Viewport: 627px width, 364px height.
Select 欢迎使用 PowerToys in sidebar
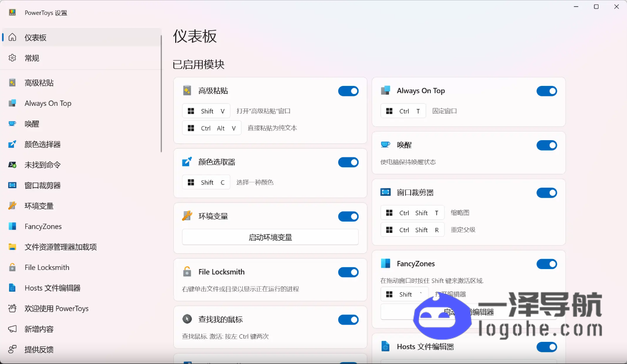81,308
